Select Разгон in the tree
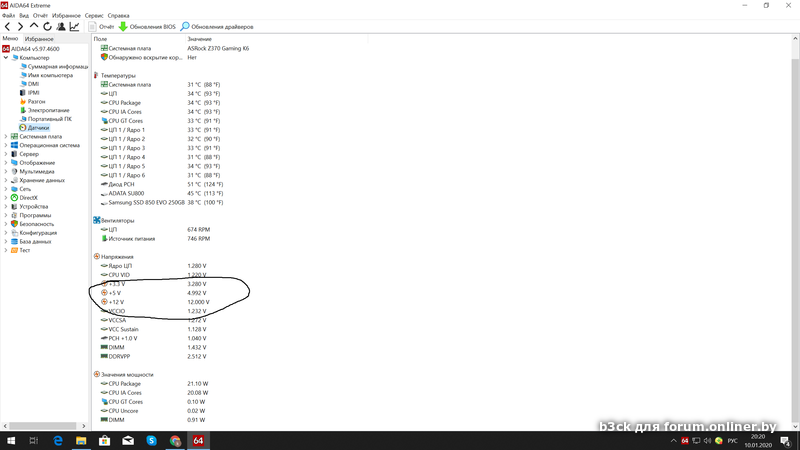800x450 pixels. tap(32, 101)
